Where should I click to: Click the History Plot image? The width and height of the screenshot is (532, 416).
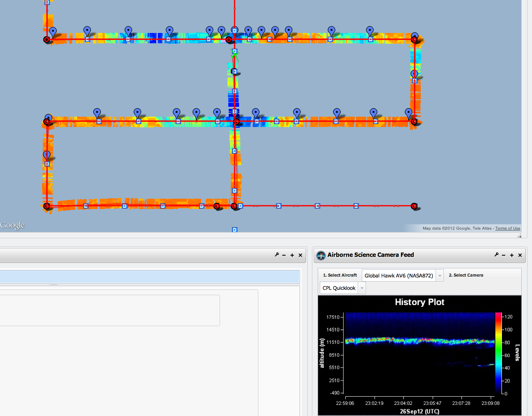tap(420, 355)
